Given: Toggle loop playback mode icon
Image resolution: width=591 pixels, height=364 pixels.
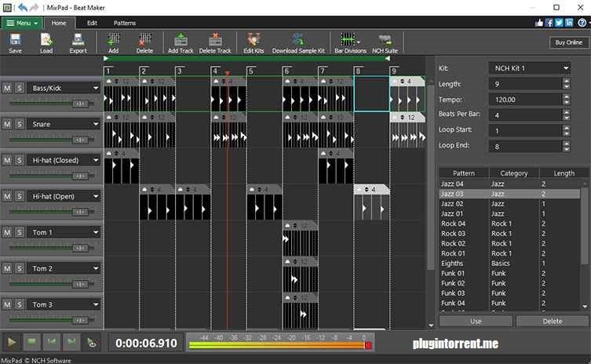Looking at the screenshot, I should point(92,342).
